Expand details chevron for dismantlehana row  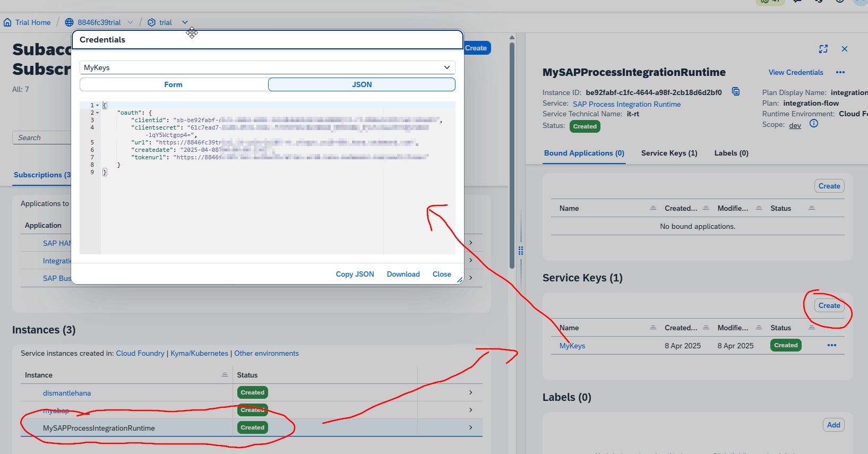point(470,392)
